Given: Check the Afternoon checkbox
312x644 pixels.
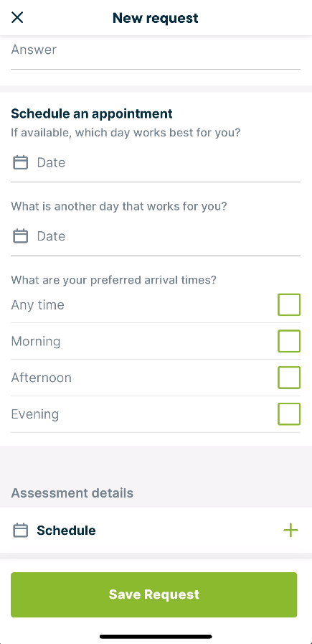Looking at the screenshot, I should (289, 378).
